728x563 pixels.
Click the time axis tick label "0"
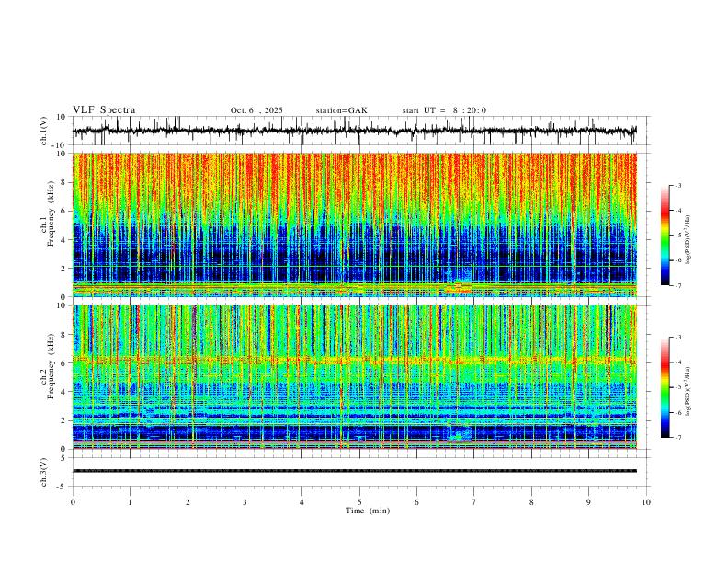point(73,502)
